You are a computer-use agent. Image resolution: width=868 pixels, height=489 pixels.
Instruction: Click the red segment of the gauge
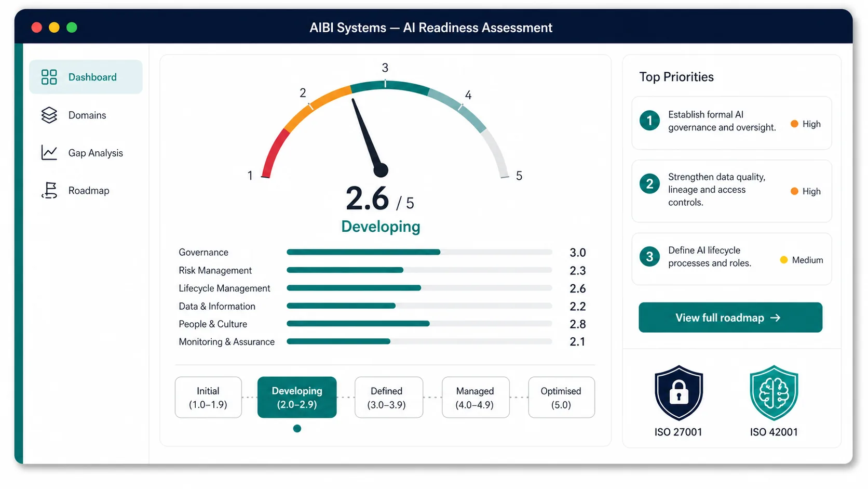[x=275, y=153]
